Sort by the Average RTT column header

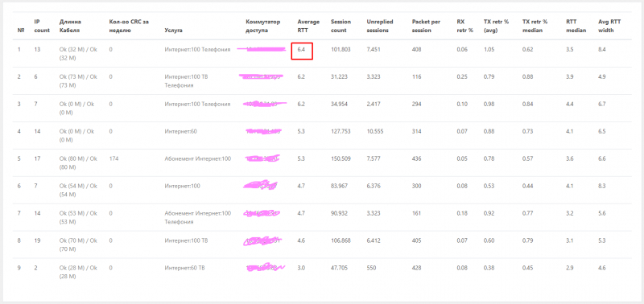tap(308, 26)
